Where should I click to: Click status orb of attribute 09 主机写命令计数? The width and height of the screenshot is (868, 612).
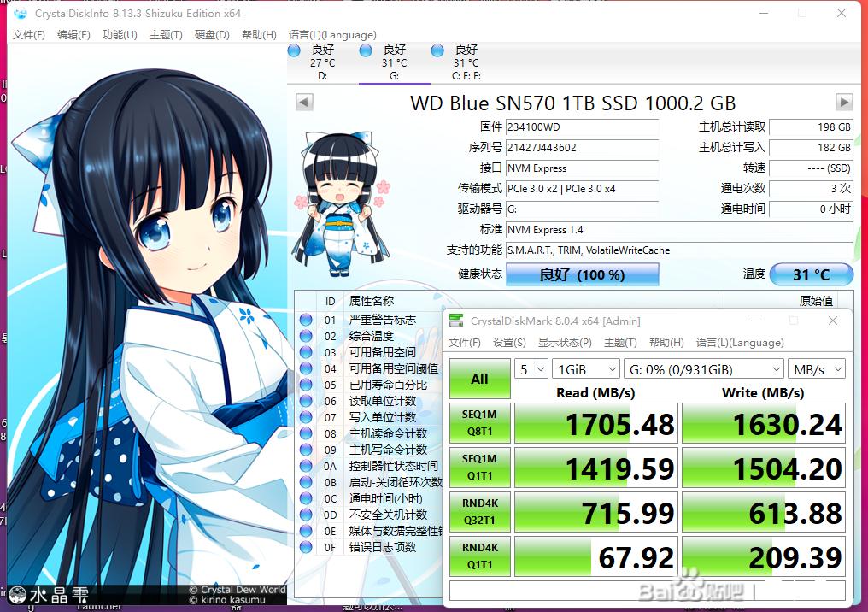[x=306, y=450]
